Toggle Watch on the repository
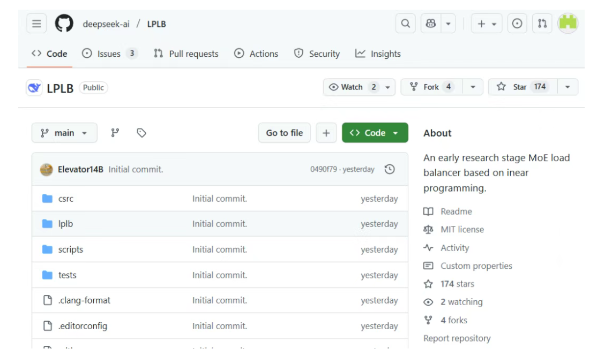Viewport: 597px width, 364px height. 354,87
